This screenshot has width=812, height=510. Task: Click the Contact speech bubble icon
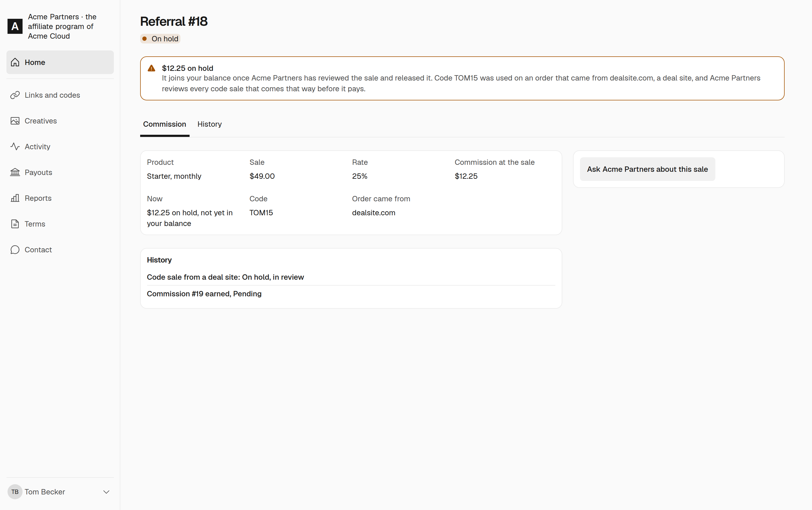pos(15,250)
